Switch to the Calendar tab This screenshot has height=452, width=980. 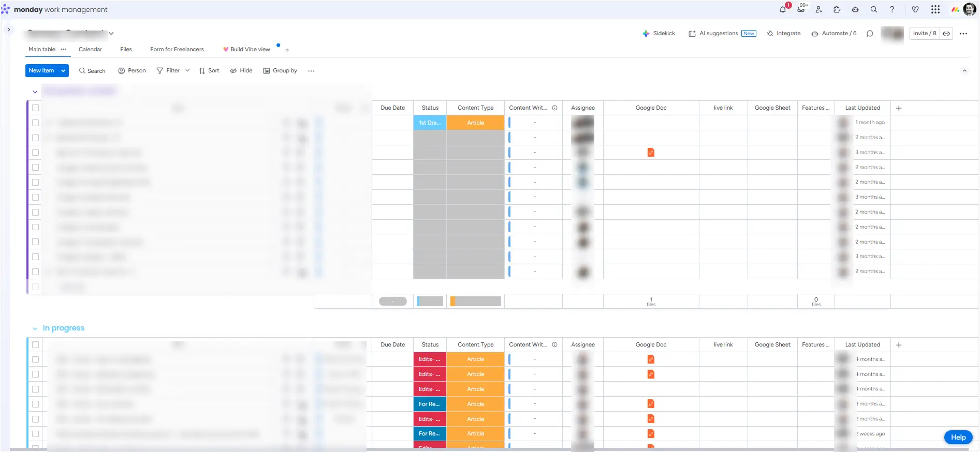pos(90,50)
